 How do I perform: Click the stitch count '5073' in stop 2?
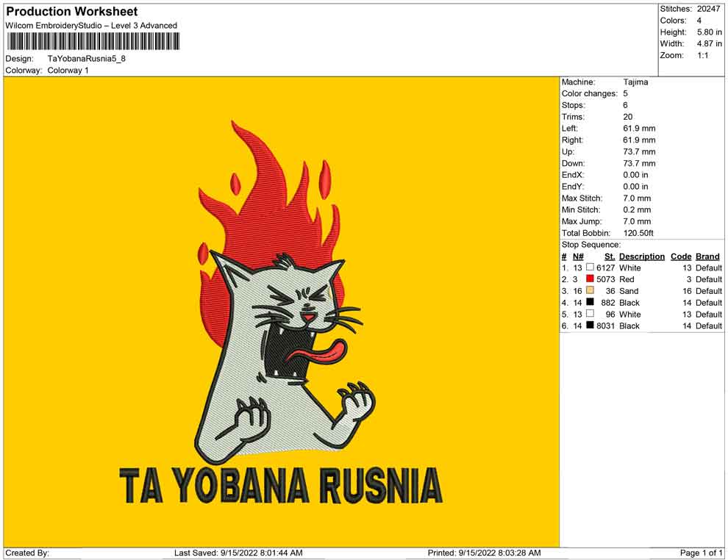605,279
